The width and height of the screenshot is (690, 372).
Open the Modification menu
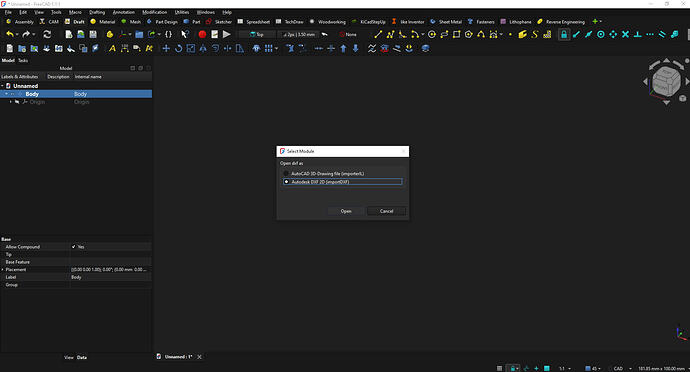pyautogui.click(x=154, y=12)
